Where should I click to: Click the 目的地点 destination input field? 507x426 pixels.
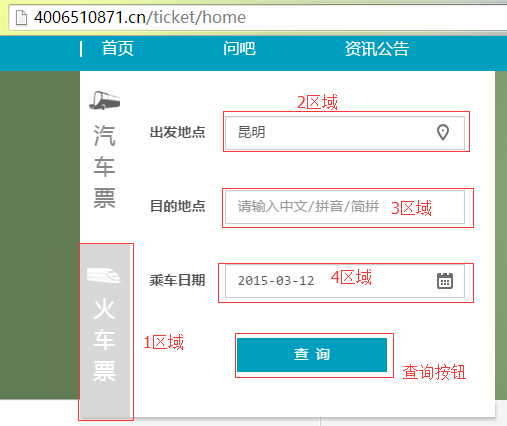coord(345,207)
